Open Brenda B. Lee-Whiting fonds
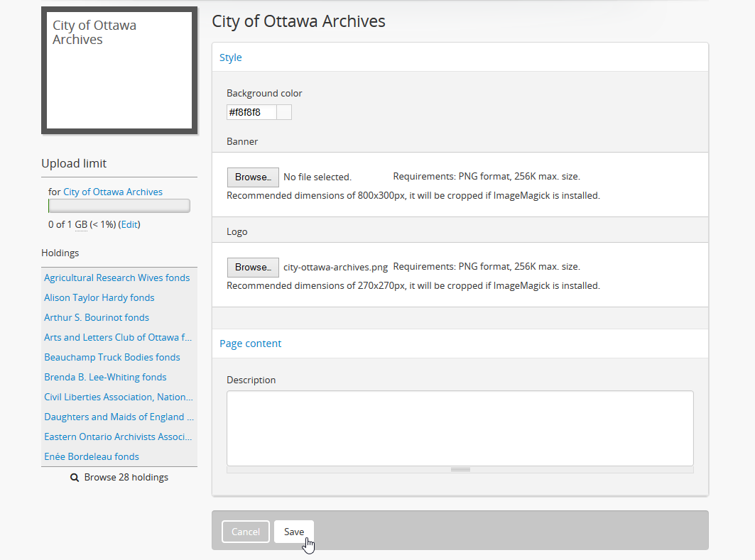This screenshot has width=755, height=560. coord(105,377)
